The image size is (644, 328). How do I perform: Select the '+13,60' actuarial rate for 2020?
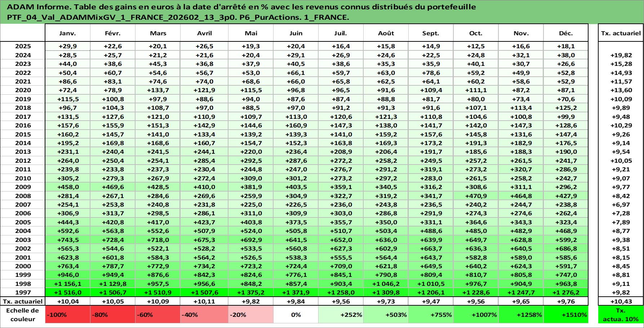tap(621, 90)
